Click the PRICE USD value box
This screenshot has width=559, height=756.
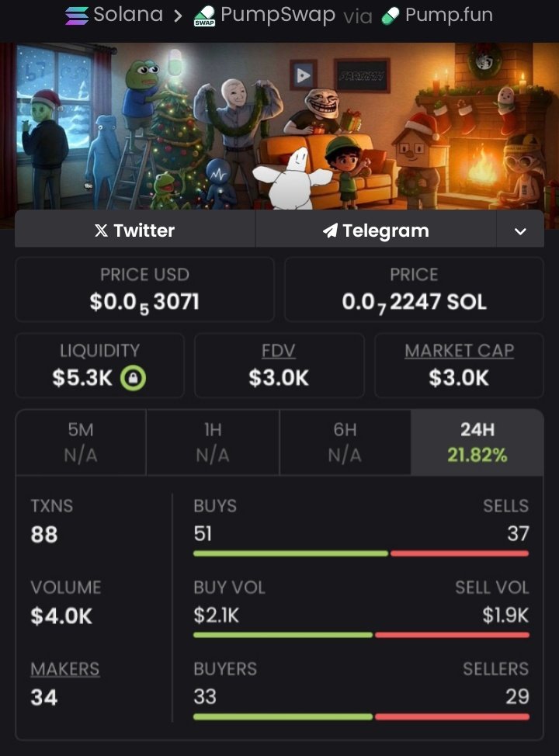(x=144, y=290)
